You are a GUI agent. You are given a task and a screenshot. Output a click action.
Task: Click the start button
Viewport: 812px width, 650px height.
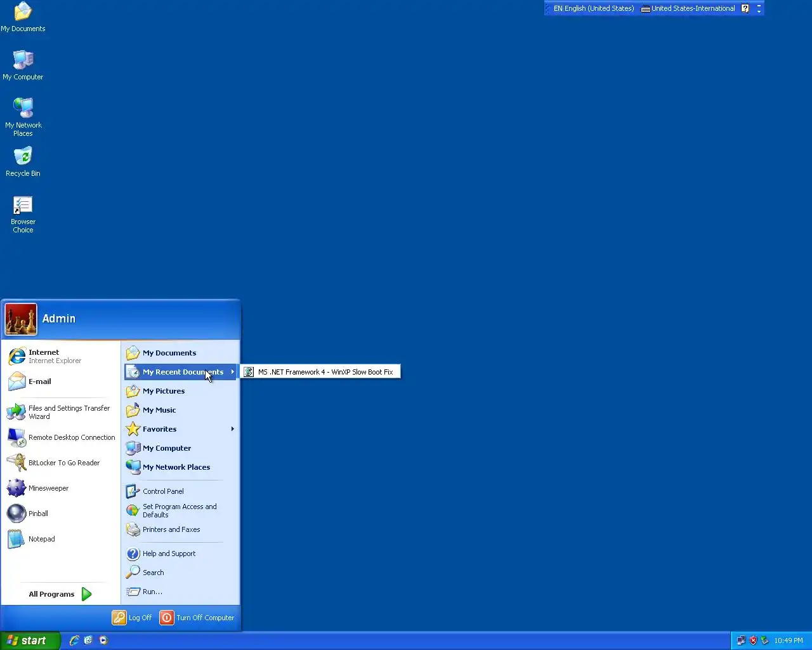coord(30,640)
